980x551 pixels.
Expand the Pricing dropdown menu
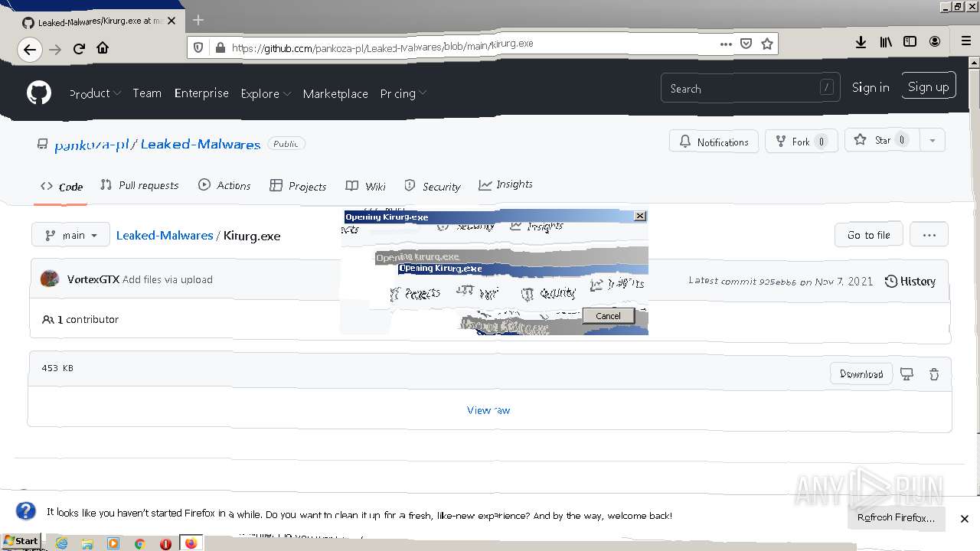(403, 93)
